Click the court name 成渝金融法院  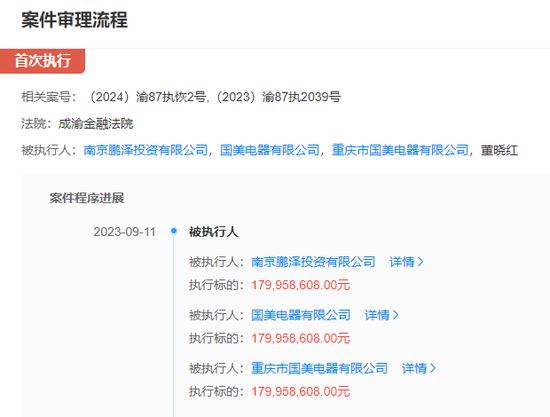[x=96, y=124]
